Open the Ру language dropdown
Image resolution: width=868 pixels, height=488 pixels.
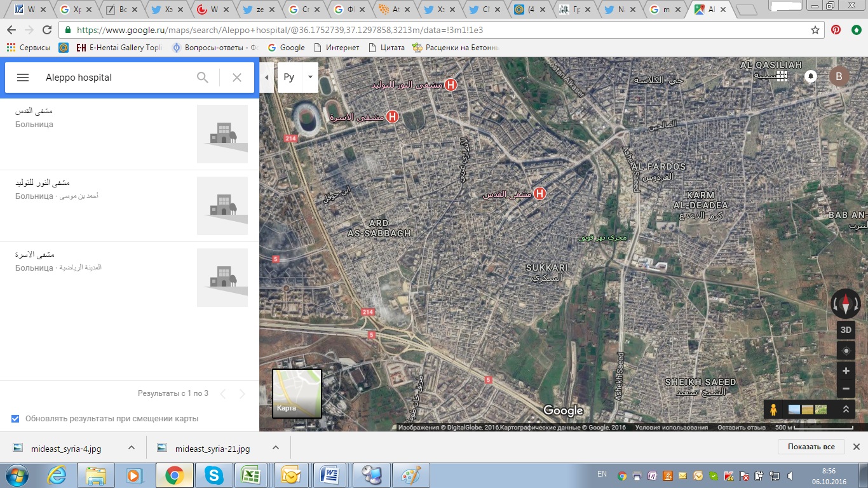click(x=310, y=78)
